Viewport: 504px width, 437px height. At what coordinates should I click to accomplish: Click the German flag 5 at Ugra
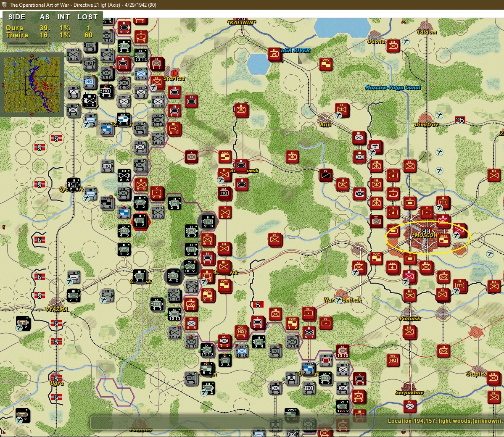(x=56, y=379)
